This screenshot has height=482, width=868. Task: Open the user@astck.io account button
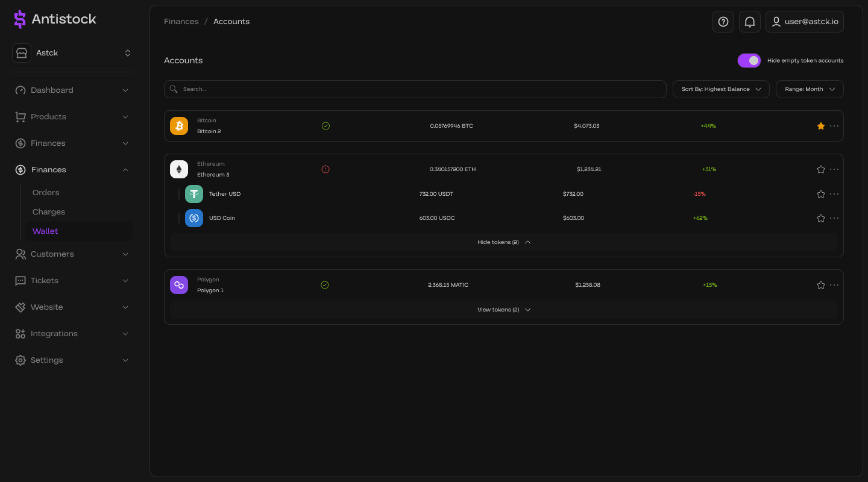805,22
